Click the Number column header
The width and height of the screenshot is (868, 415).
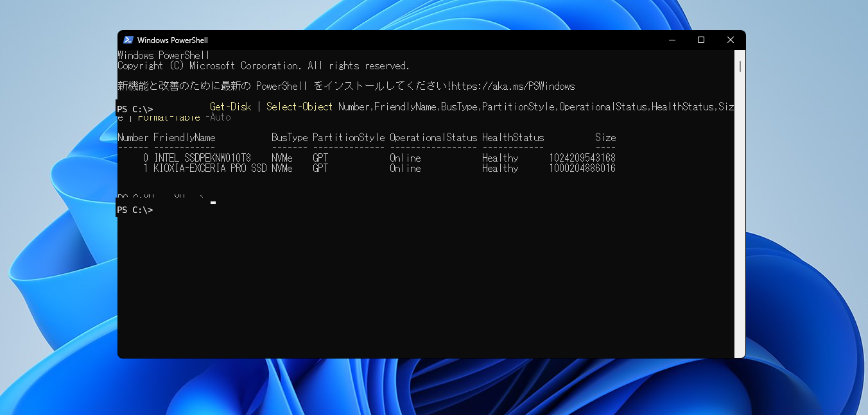tap(133, 137)
